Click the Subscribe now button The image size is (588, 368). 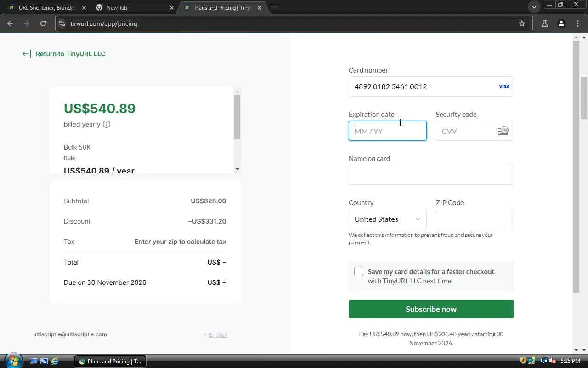(431, 309)
